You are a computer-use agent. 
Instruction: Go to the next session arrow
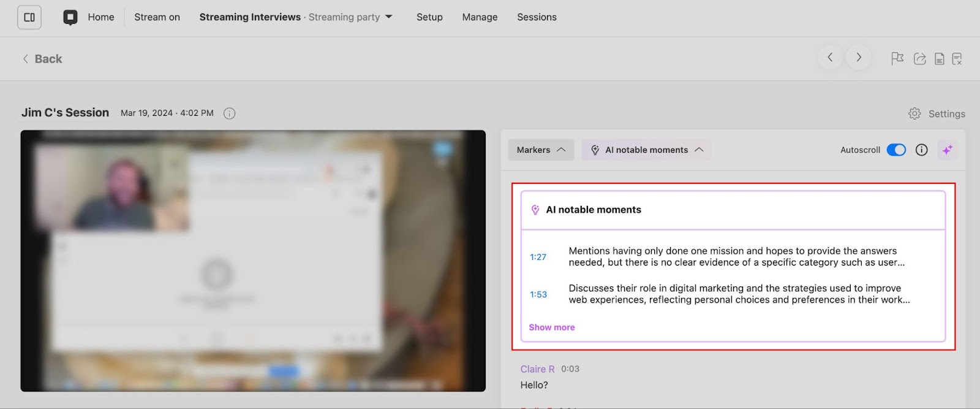click(859, 57)
